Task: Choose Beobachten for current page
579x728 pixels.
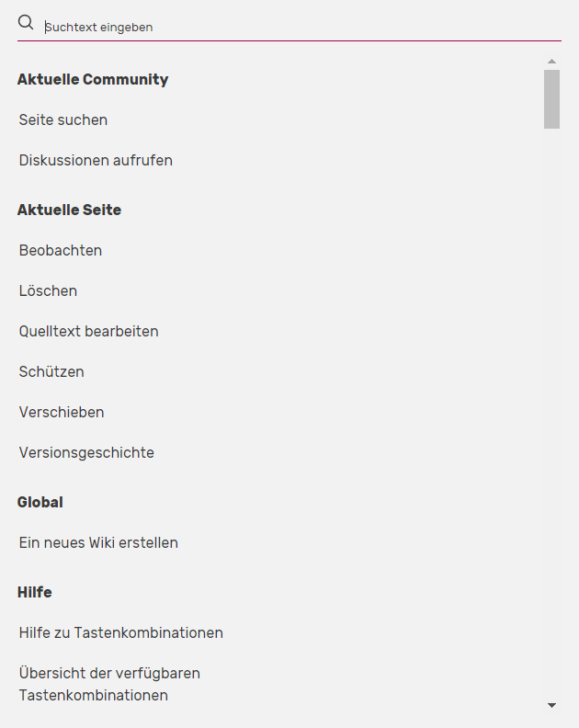Action: [61, 250]
